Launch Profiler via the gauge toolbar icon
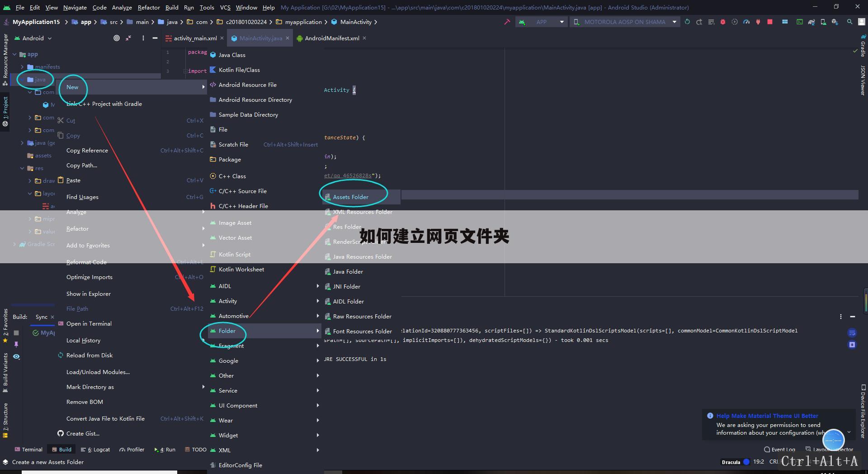 pos(746,22)
